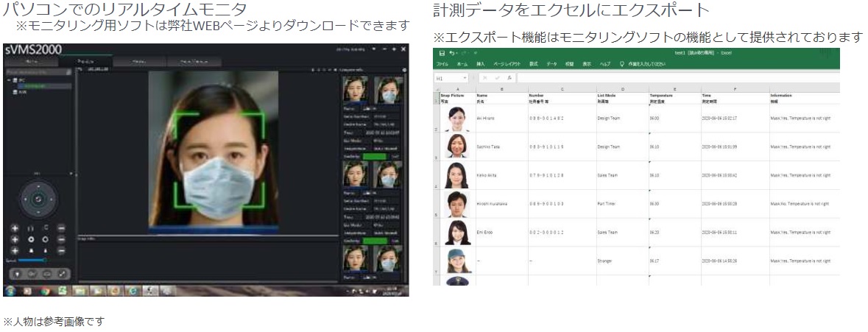Open Windows Start button on taskbar
Image resolution: width=868 pixels, height=332 pixels.
[10, 290]
